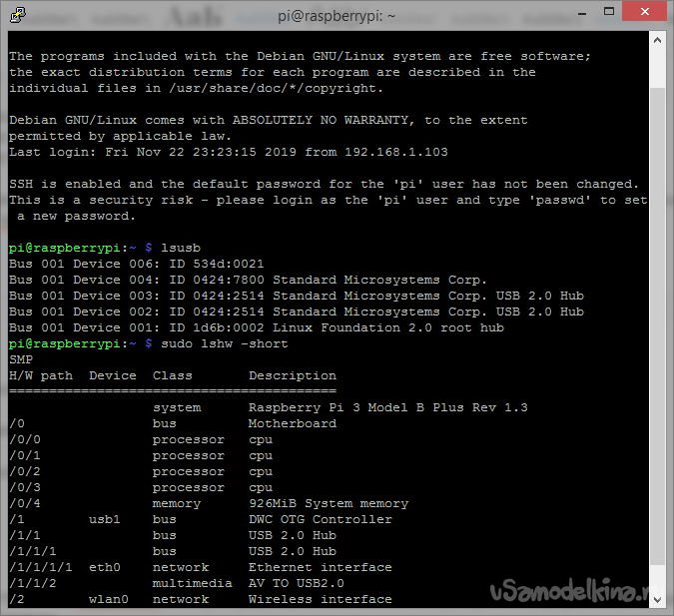This screenshot has width=674, height=616.
Task: Click 'AV TO USB2.0' multimedia entry
Action: coord(297,583)
